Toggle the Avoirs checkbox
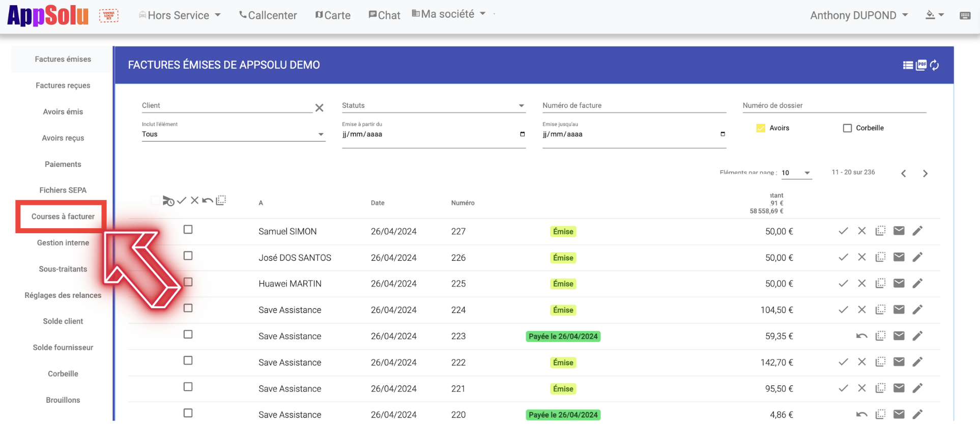980x441 pixels. coord(761,128)
